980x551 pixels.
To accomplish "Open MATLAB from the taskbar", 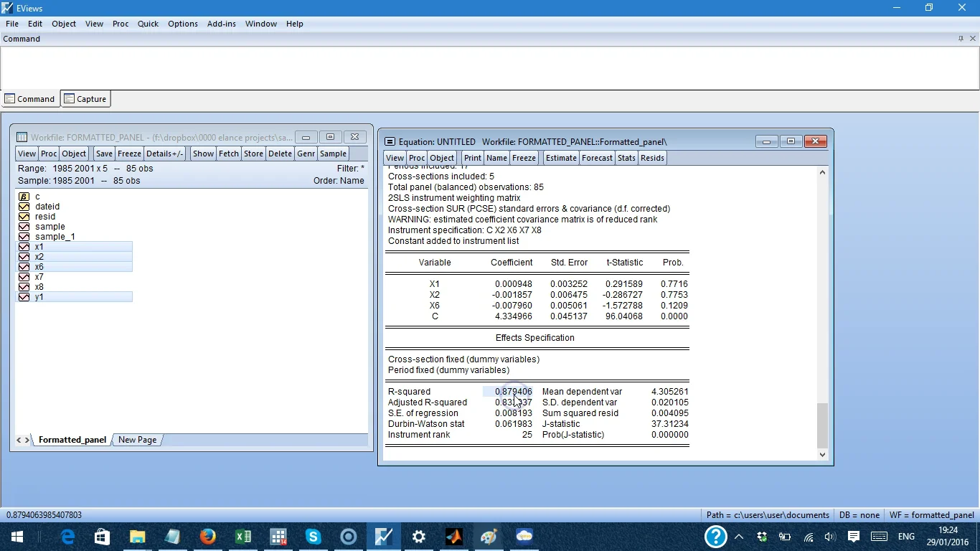I will tap(454, 537).
